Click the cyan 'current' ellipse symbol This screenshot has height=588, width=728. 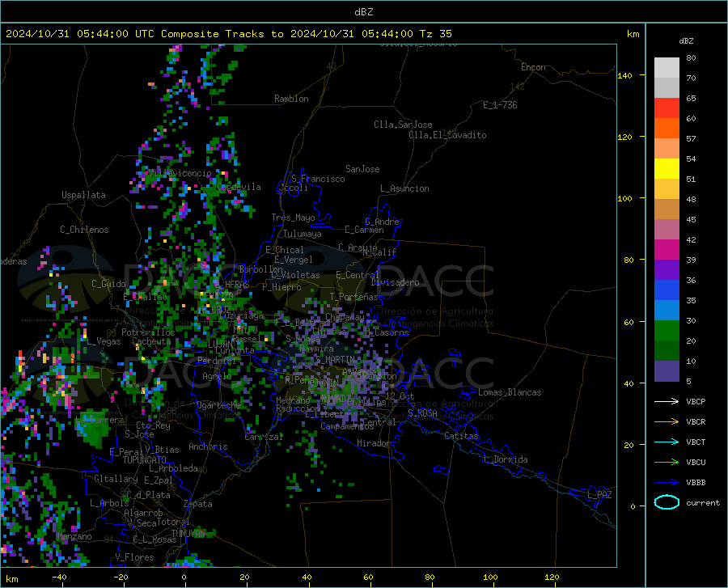(667, 502)
